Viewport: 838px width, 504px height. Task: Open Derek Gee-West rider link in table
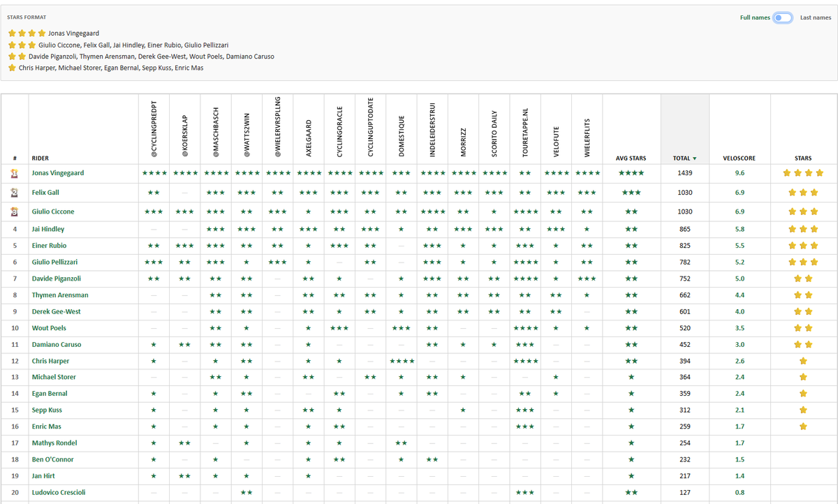coord(56,311)
